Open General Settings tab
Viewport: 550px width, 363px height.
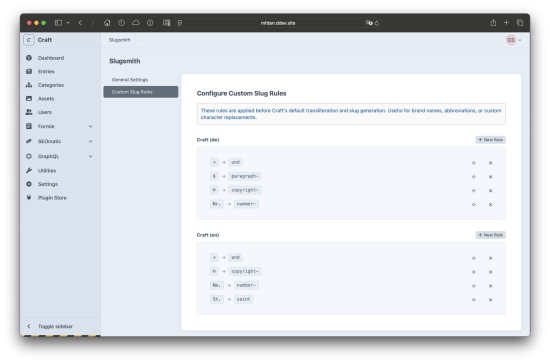coord(141,80)
